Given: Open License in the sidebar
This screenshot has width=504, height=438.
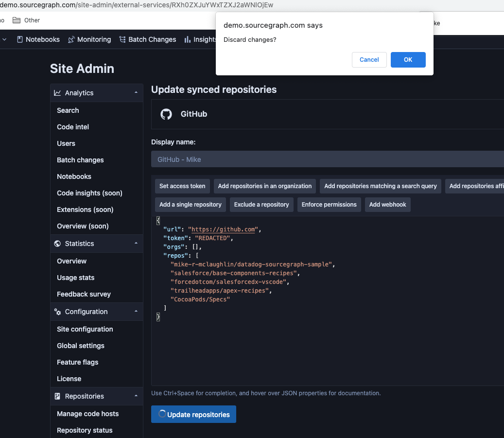Looking at the screenshot, I should coord(69,379).
